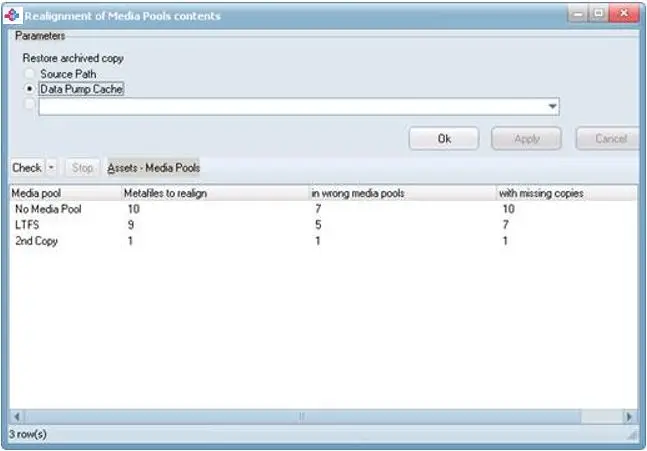
Task: Sort by Metafiles to realign column header
Action: [x=212, y=192]
